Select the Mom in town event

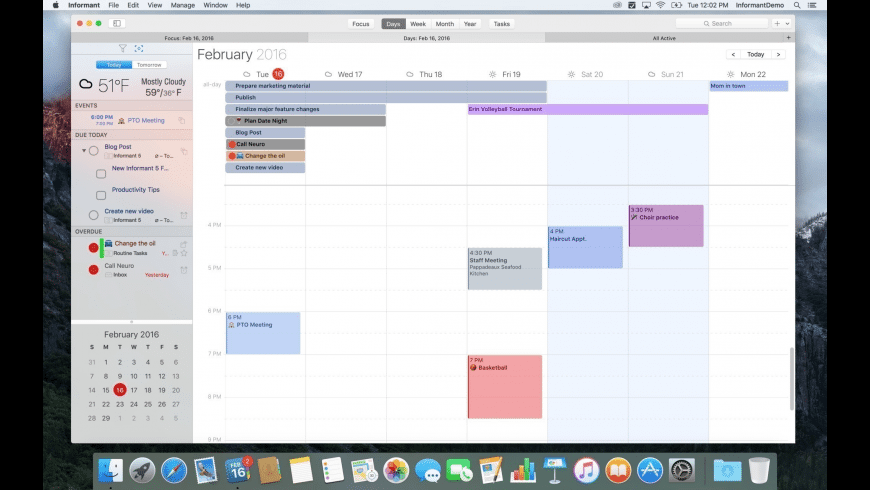(x=748, y=86)
